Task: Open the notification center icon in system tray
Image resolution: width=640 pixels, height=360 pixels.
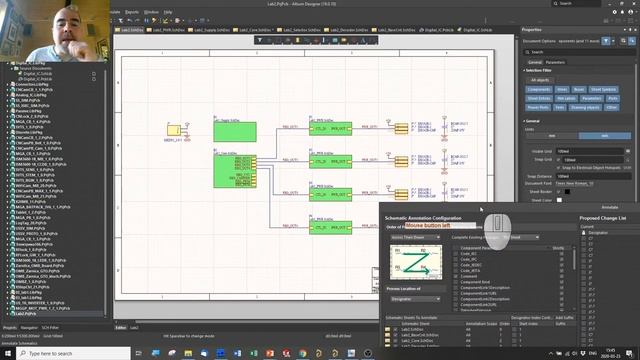Action: coord(629,353)
